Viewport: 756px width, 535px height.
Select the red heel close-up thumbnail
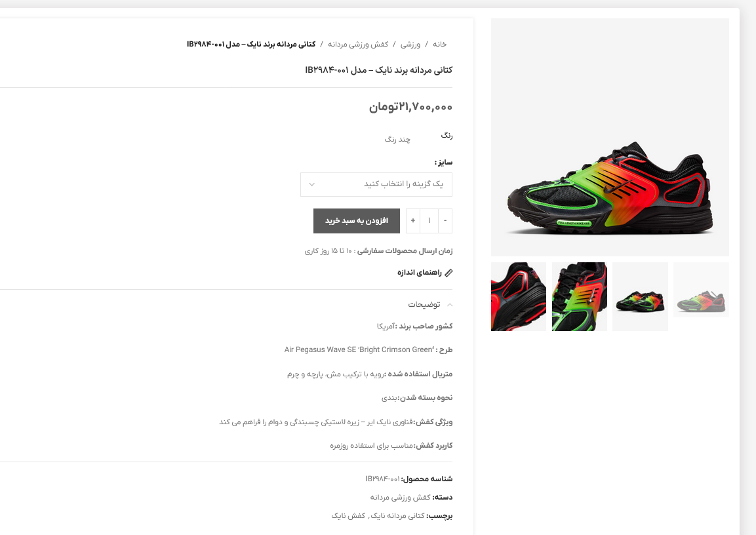point(519,296)
